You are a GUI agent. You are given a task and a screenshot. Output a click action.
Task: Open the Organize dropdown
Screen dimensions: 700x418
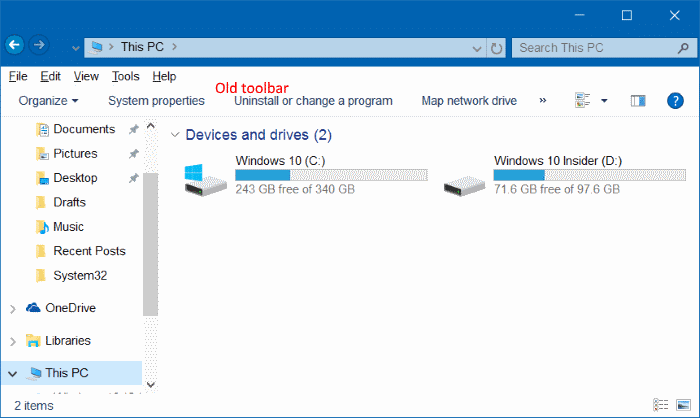[x=48, y=101]
